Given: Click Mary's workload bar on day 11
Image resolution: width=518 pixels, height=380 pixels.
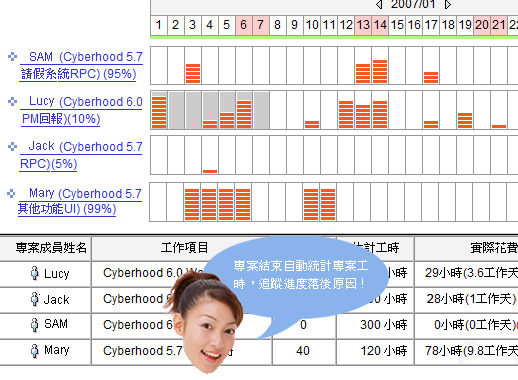Looking at the screenshot, I should [328, 204].
